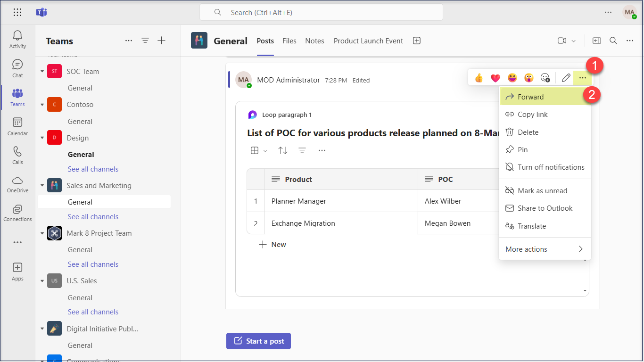644x362 pixels.
Task: Select Forward from the context menu
Action: point(530,97)
